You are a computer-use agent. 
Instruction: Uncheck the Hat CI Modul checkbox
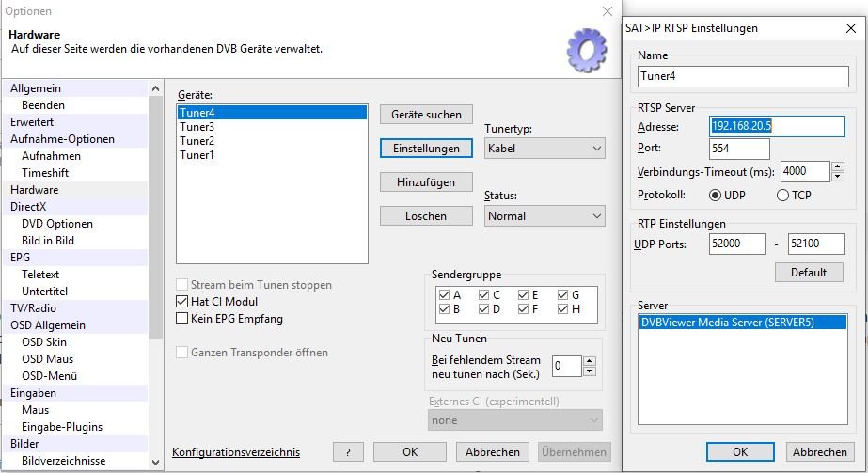pos(182,302)
